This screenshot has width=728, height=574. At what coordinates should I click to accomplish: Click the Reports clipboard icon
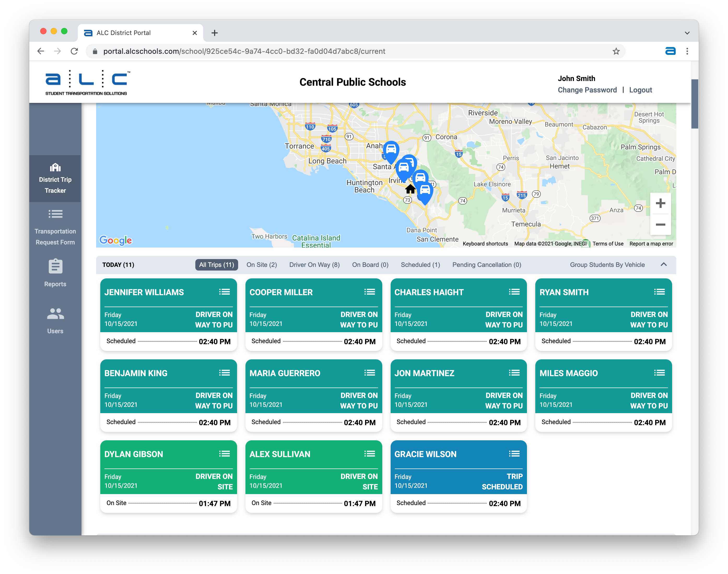pos(55,266)
